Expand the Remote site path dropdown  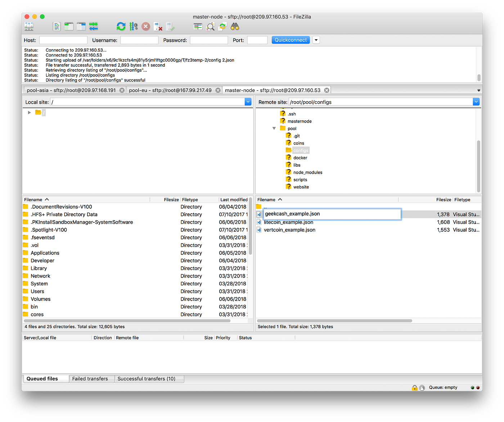[476, 102]
